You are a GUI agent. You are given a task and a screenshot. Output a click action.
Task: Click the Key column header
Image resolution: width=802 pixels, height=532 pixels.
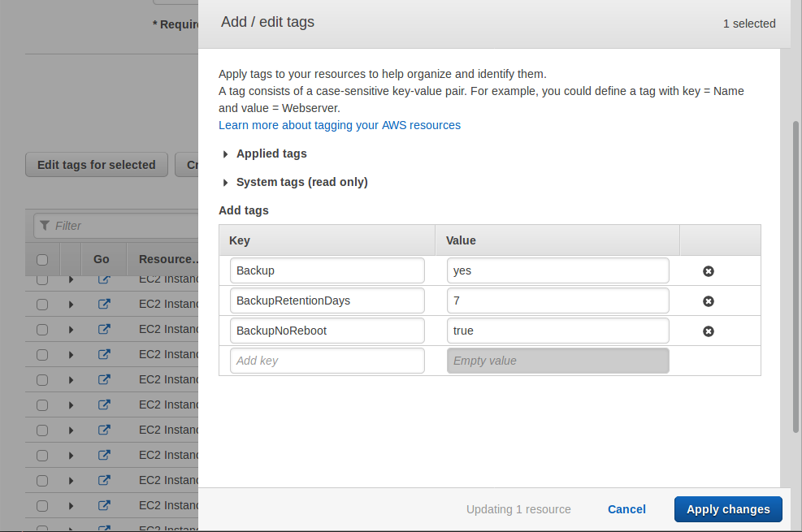tap(240, 240)
